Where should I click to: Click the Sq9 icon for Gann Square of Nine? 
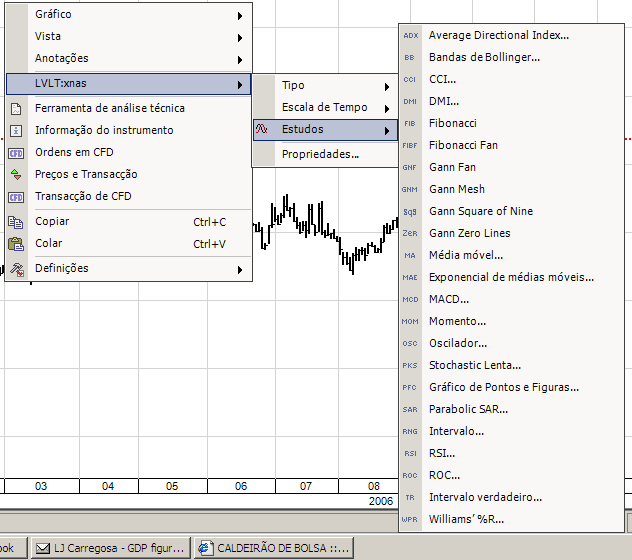[410, 212]
